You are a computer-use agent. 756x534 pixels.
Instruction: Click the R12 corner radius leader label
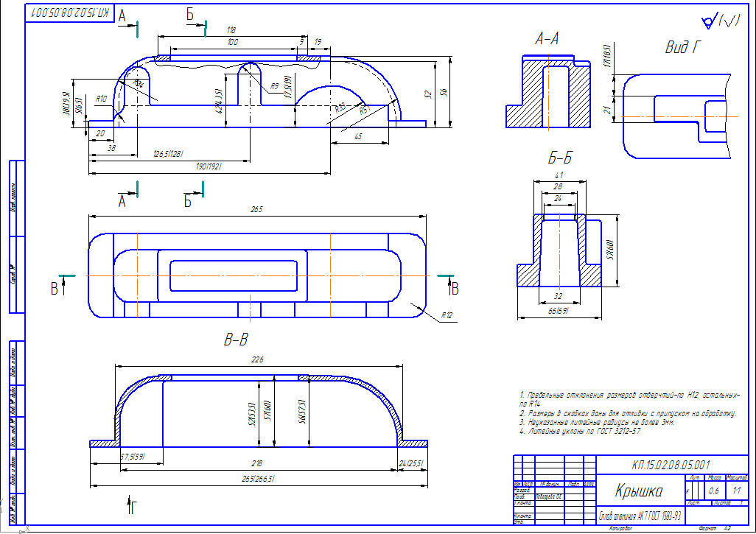point(447,315)
